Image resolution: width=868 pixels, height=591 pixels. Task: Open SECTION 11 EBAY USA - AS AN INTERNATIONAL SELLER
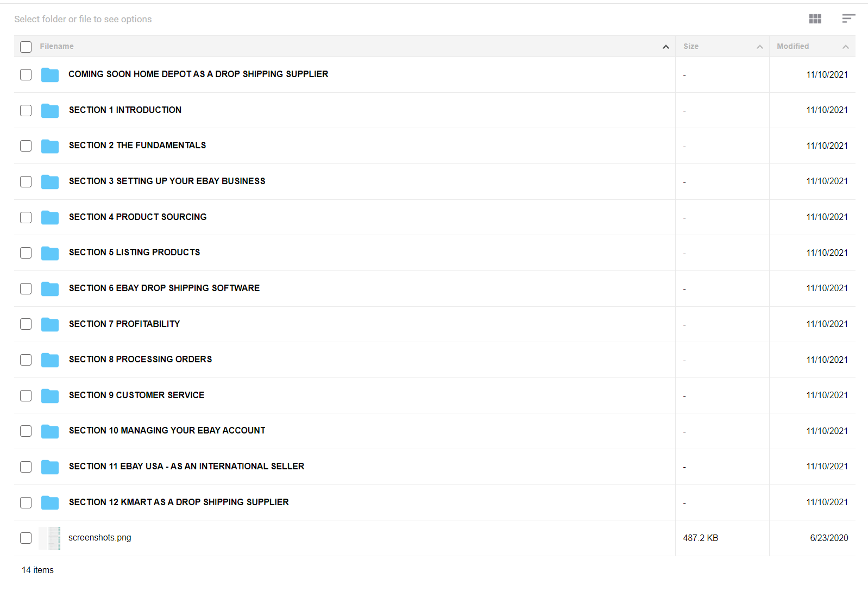coord(186,466)
